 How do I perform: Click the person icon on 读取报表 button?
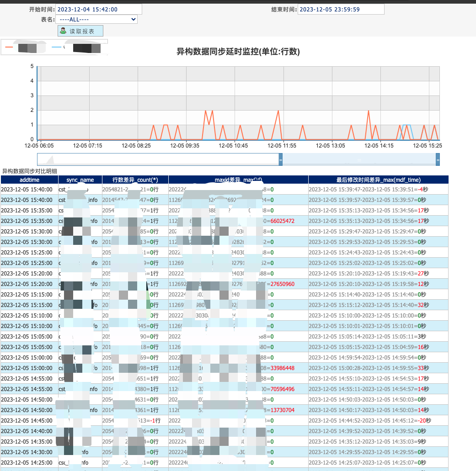pyautogui.click(x=63, y=31)
